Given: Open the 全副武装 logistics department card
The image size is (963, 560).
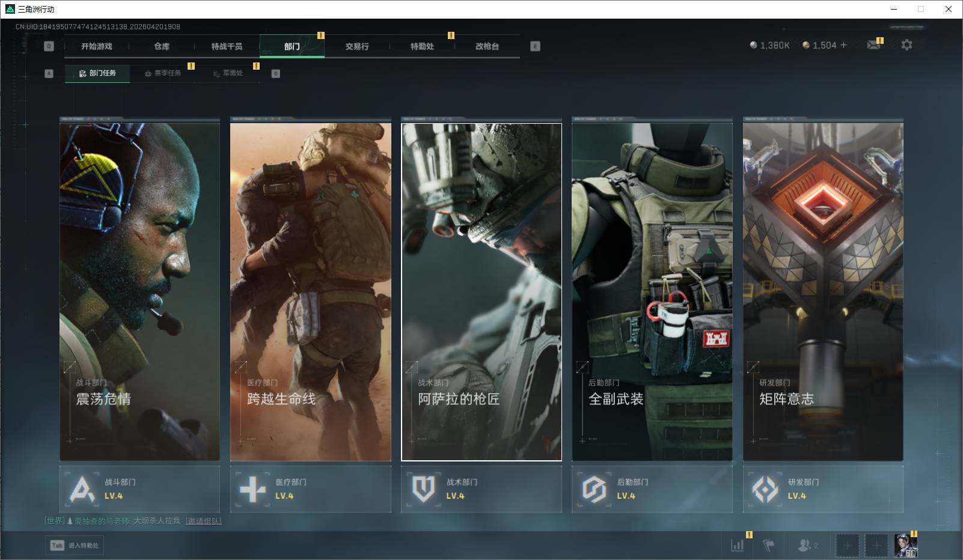Looking at the screenshot, I should [x=652, y=291].
